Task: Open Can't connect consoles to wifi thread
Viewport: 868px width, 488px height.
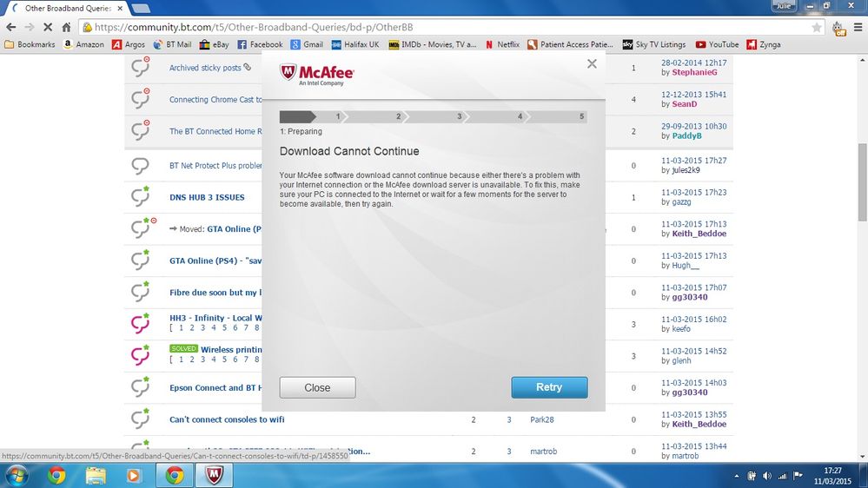Action: coord(227,419)
